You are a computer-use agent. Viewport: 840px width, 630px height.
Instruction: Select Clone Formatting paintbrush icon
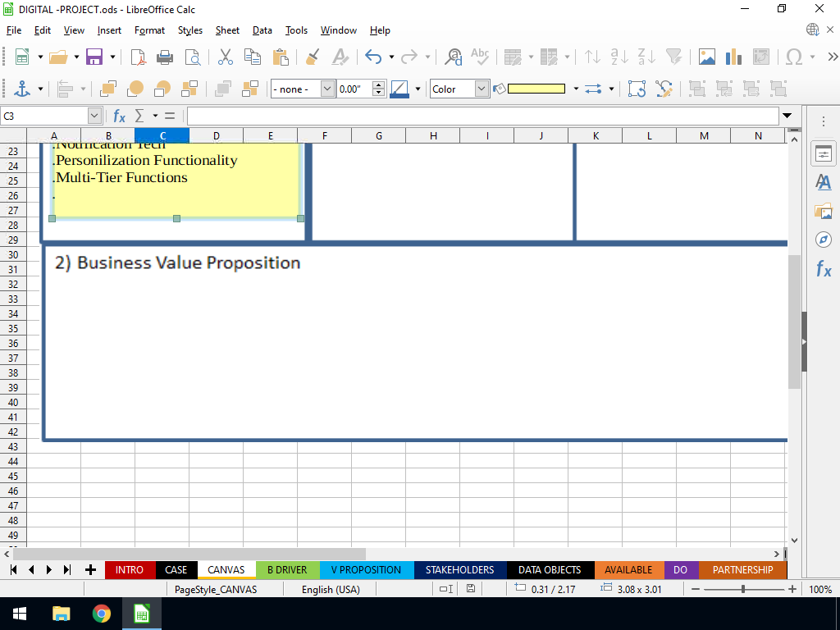[313, 57]
